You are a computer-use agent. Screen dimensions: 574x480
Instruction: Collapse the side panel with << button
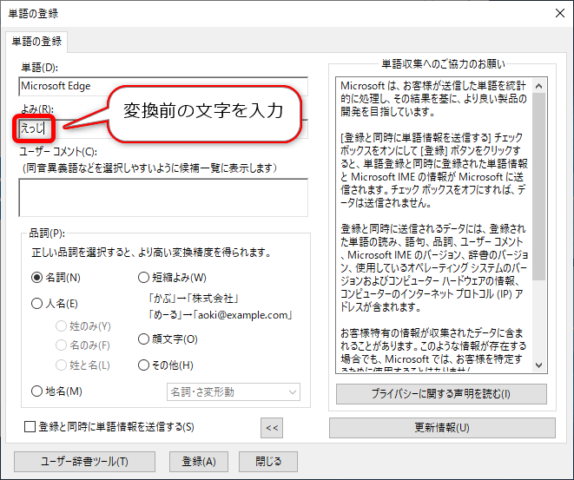pos(272,428)
